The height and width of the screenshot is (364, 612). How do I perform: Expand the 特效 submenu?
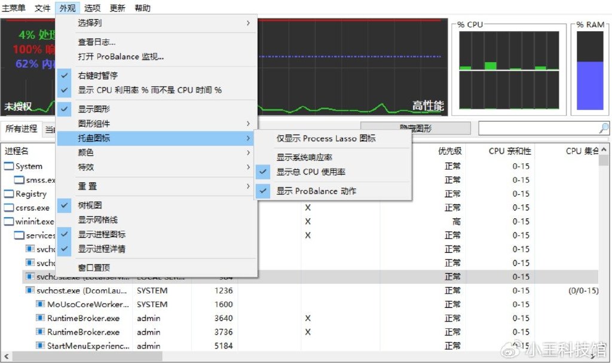click(157, 167)
